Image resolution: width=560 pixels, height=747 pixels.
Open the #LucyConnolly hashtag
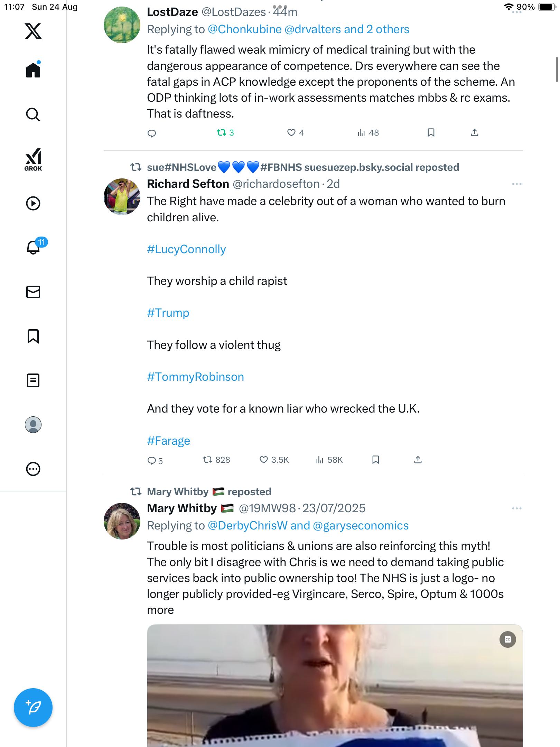(x=186, y=249)
